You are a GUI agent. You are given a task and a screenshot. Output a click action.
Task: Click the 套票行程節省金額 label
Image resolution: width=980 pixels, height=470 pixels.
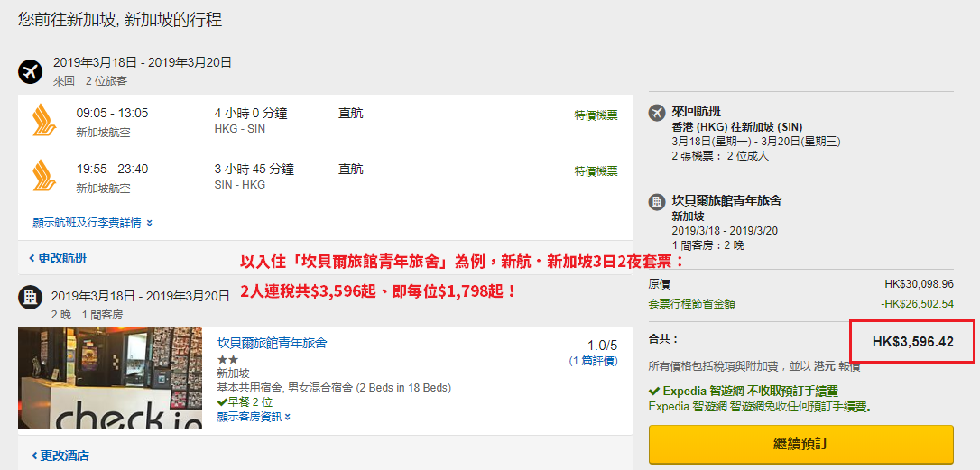pos(692,304)
